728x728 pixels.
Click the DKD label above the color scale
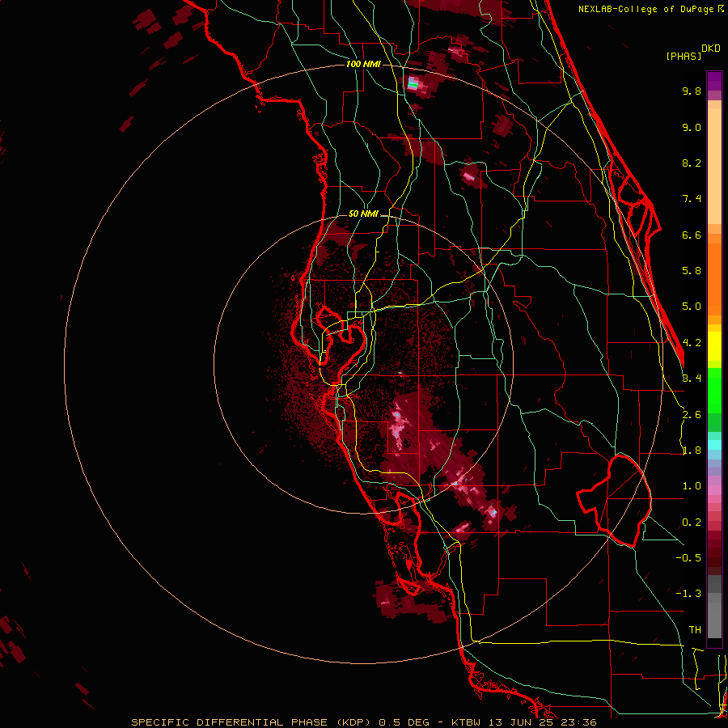(x=711, y=49)
